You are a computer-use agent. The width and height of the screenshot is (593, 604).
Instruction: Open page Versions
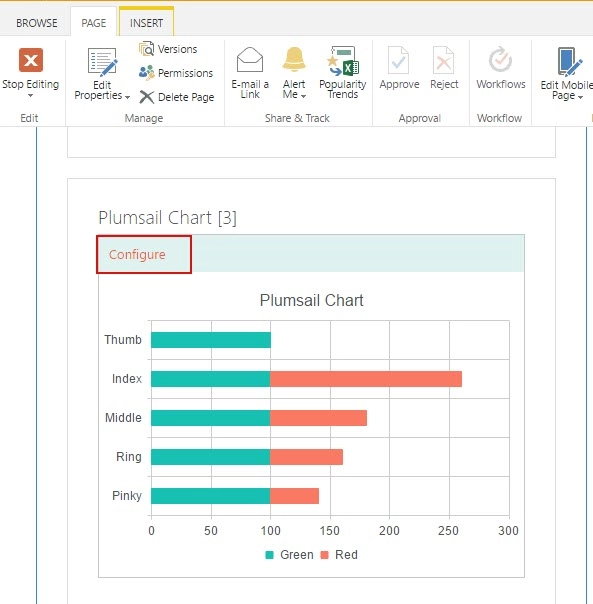pyautogui.click(x=168, y=49)
